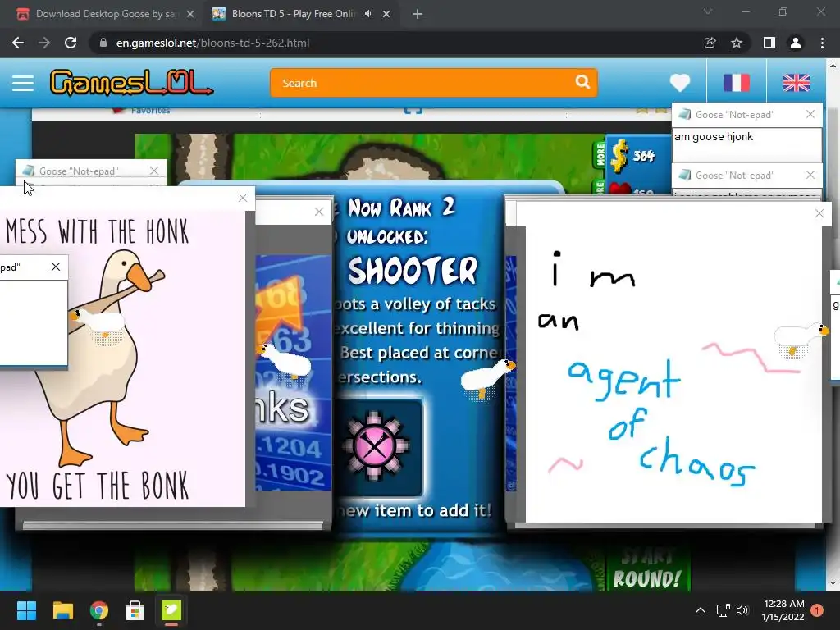
Task: Go back to the previous page
Action: click(18, 43)
